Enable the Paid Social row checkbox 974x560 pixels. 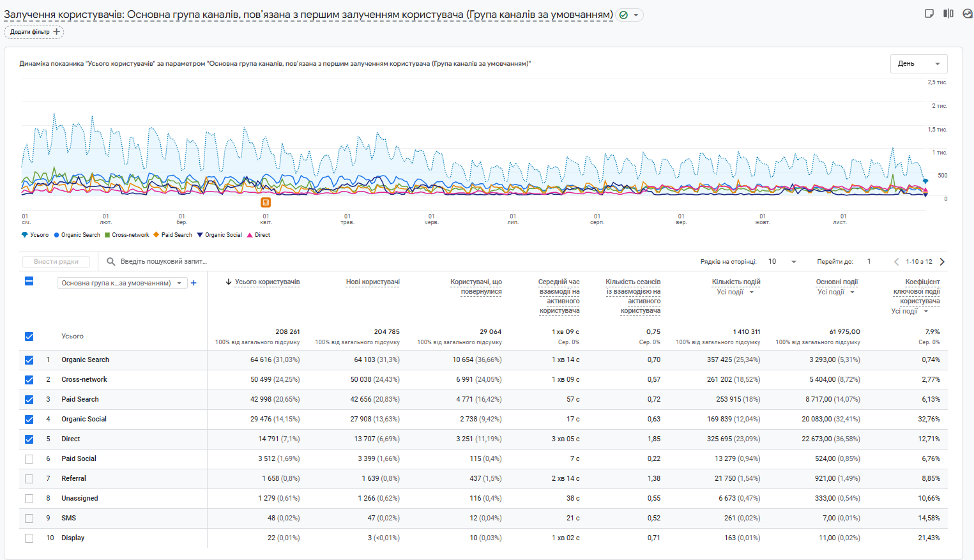pos(29,459)
